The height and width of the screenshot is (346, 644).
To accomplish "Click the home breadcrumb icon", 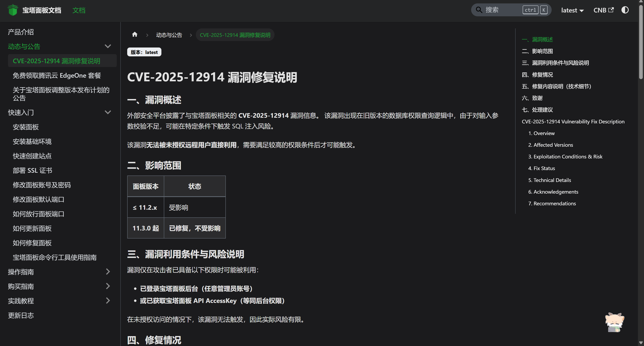I will [x=134, y=34].
